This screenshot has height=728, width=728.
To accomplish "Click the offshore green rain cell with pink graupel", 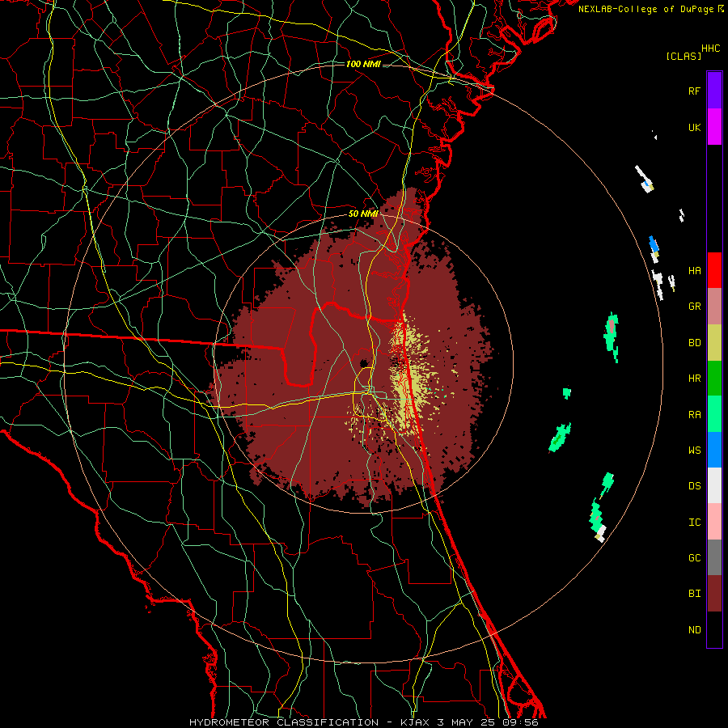I will click(612, 336).
